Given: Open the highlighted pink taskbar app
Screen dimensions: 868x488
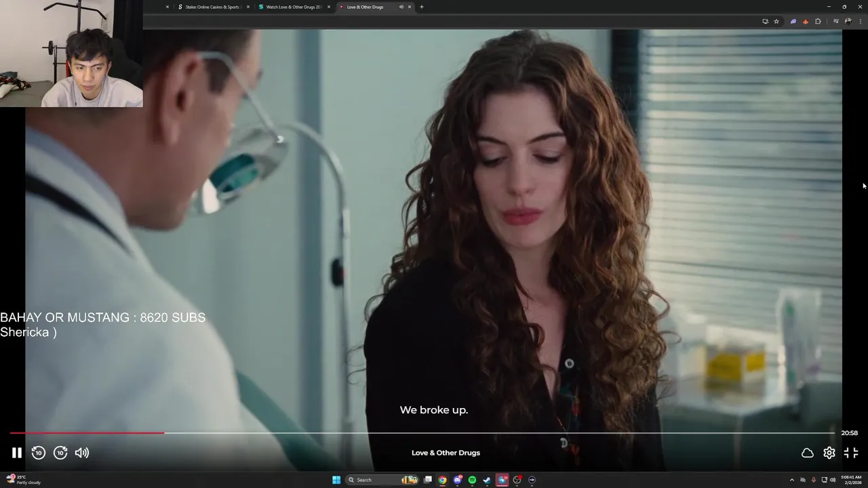Looking at the screenshot, I should click(x=502, y=480).
